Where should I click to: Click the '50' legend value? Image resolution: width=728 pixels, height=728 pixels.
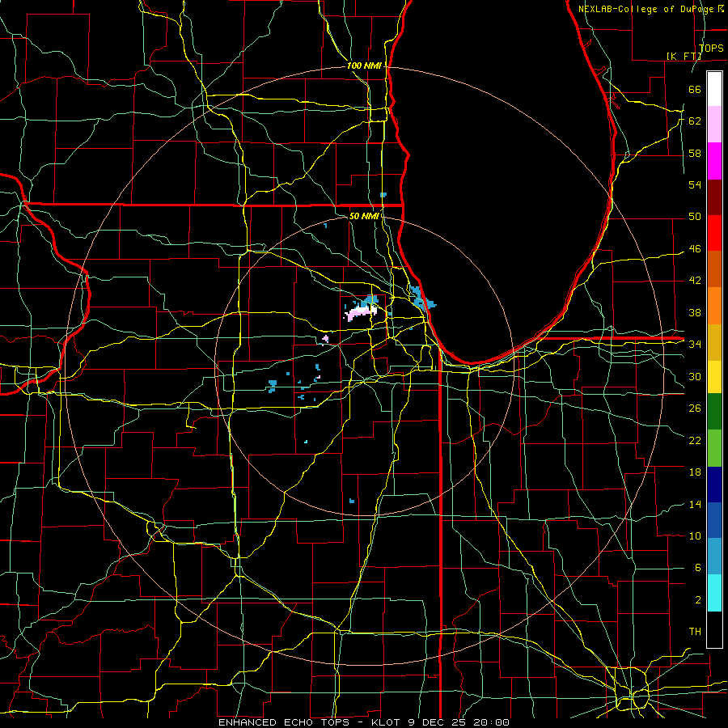point(695,217)
